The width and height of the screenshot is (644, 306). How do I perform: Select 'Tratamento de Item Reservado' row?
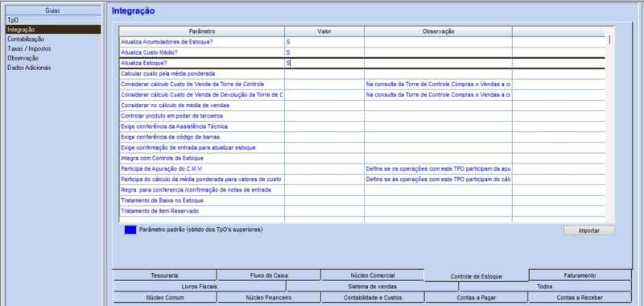[x=202, y=211]
